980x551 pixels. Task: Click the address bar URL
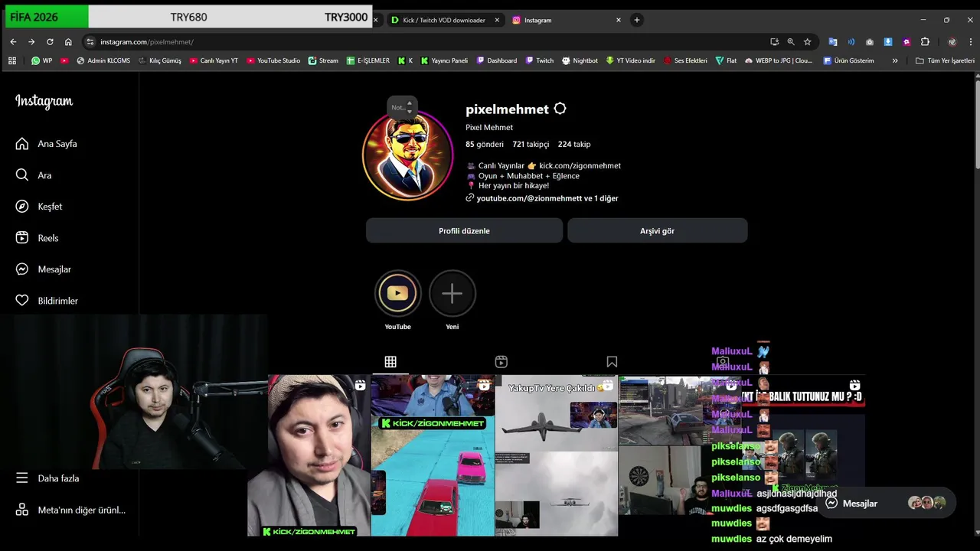click(x=147, y=42)
